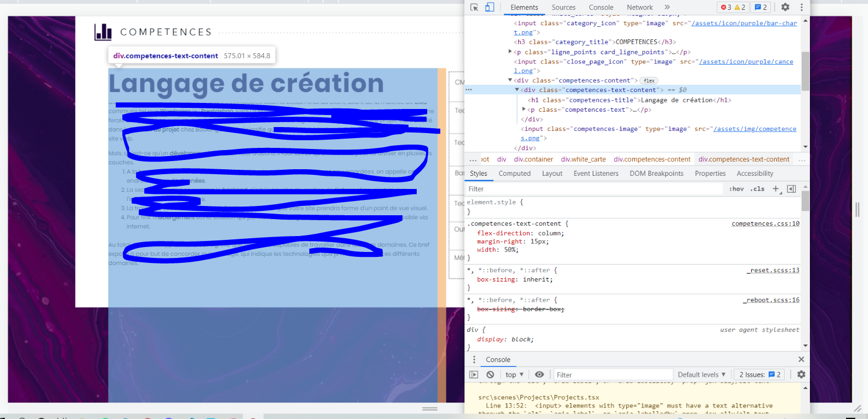Expand the p competences-text node
868x419 pixels.
coord(524,109)
